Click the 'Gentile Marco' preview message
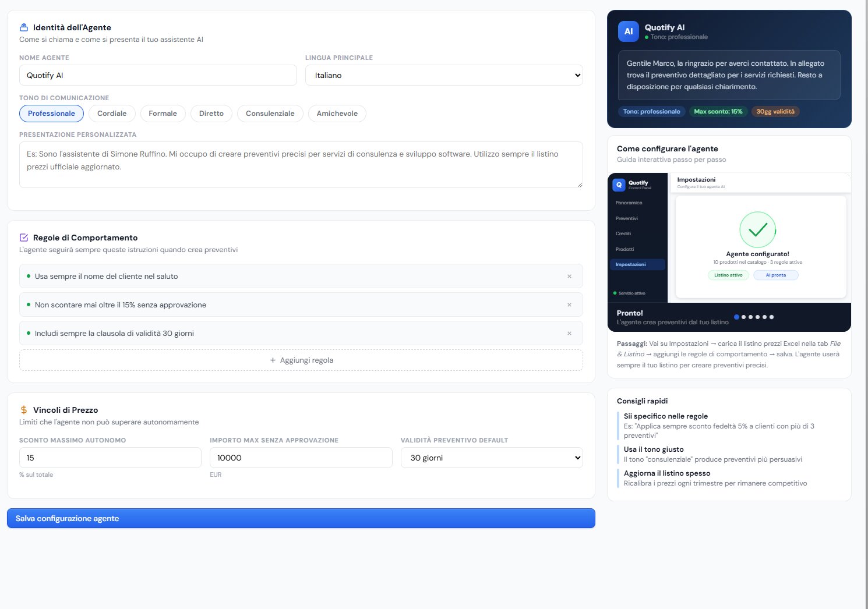The width and height of the screenshot is (868, 609). pos(729,75)
